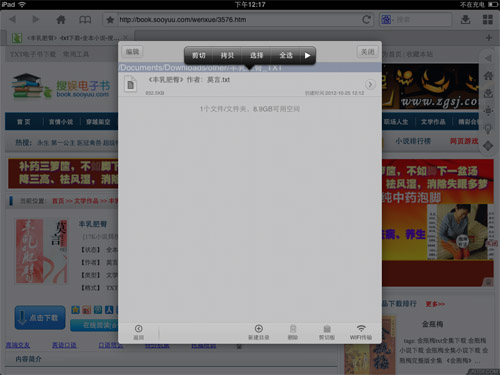
Task: Open search engine selector dropdown
Action: [x=388, y=20]
